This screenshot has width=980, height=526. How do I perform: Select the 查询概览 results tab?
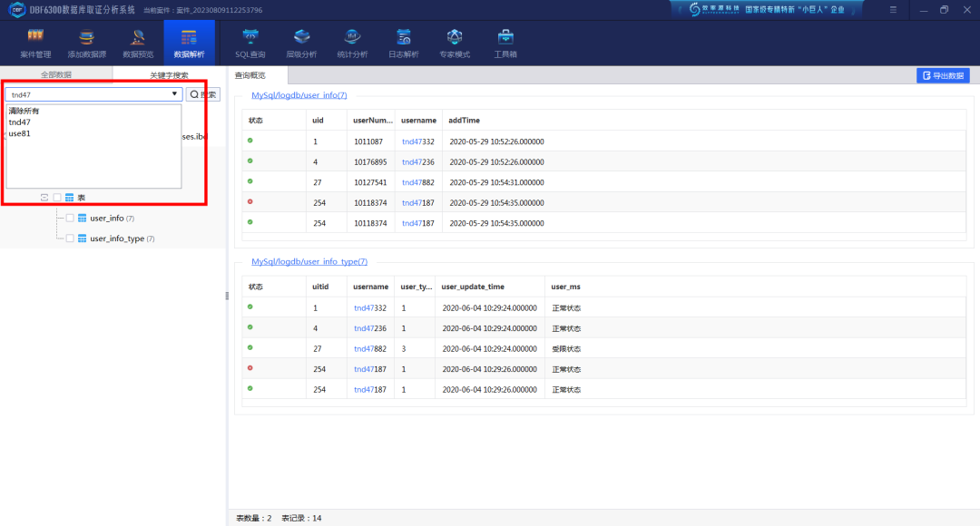[x=257, y=75]
